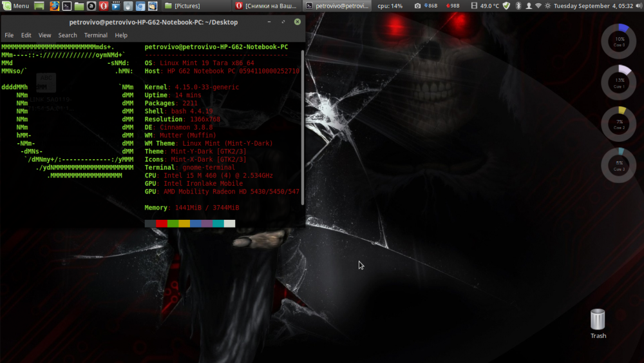Click the Core 2 CPU usage desklet
Viewport: 644px width, 363px height.
pyautogui.click(x=619, y=124)
